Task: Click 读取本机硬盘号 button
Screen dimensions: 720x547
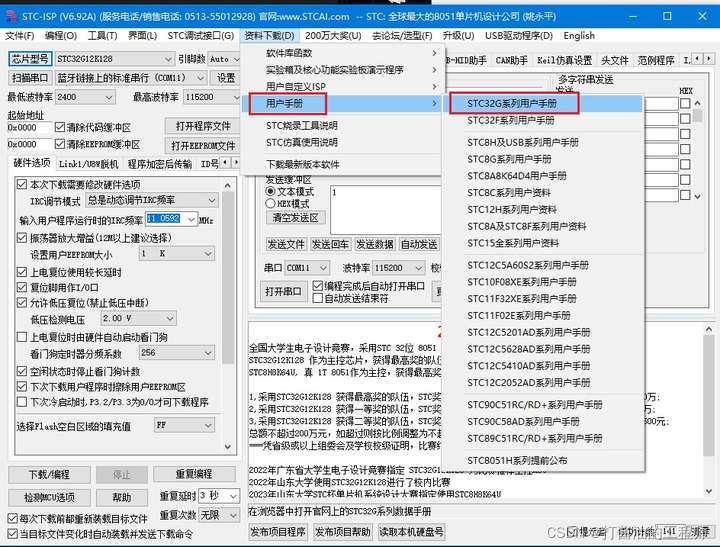Action: tap(411, 532)
